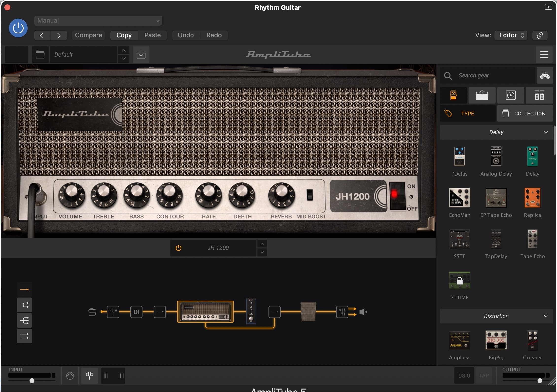Screen dimensions: 557x392
Task: Open the hamburger main menu
Action: 544,54
